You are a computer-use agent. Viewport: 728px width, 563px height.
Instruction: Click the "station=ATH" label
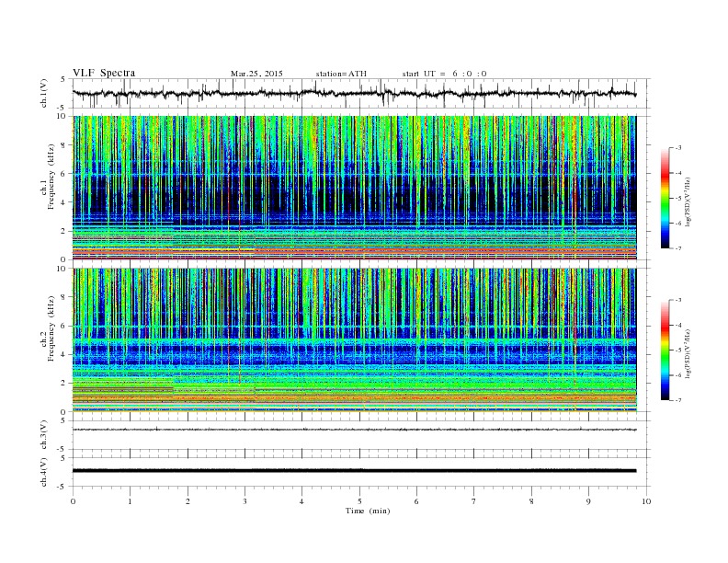pos(341,74)
